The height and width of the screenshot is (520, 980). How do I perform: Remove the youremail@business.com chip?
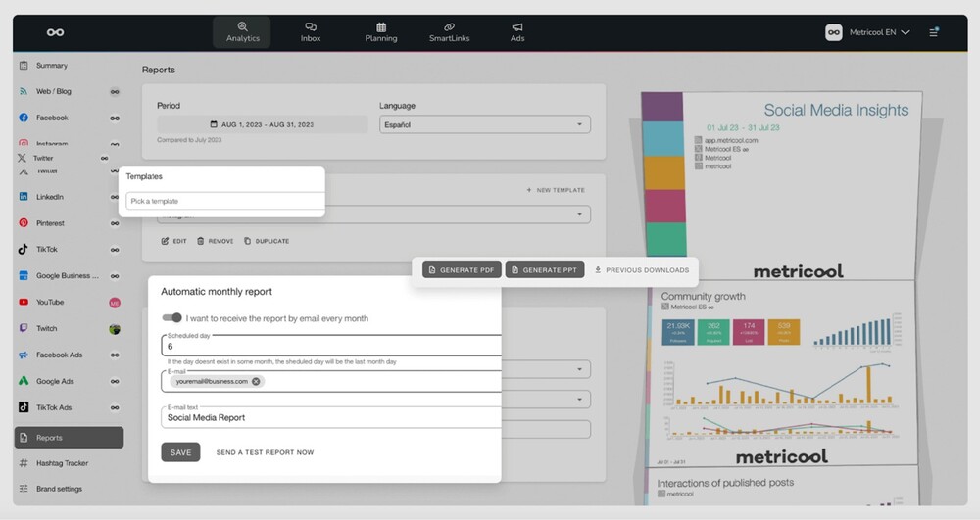tap(256, 381)
